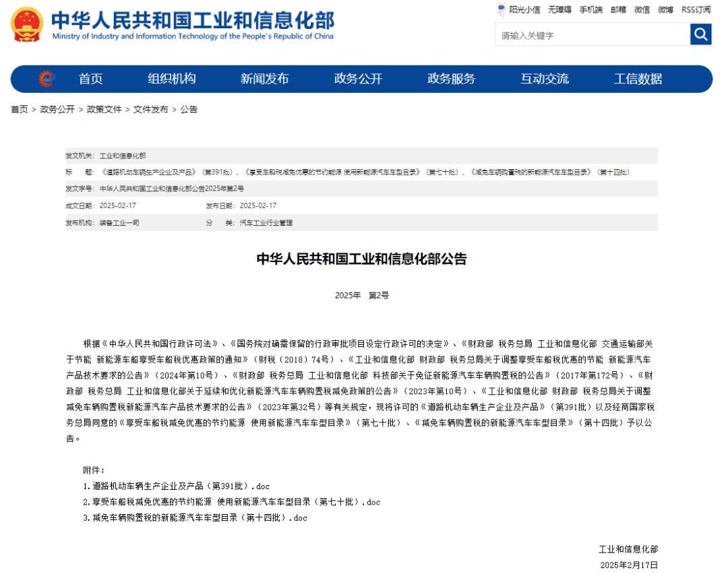Screen dimensions: 728x574
Task: Click 政策文件 in the breadcrumb trail
Action: (104, 109)
